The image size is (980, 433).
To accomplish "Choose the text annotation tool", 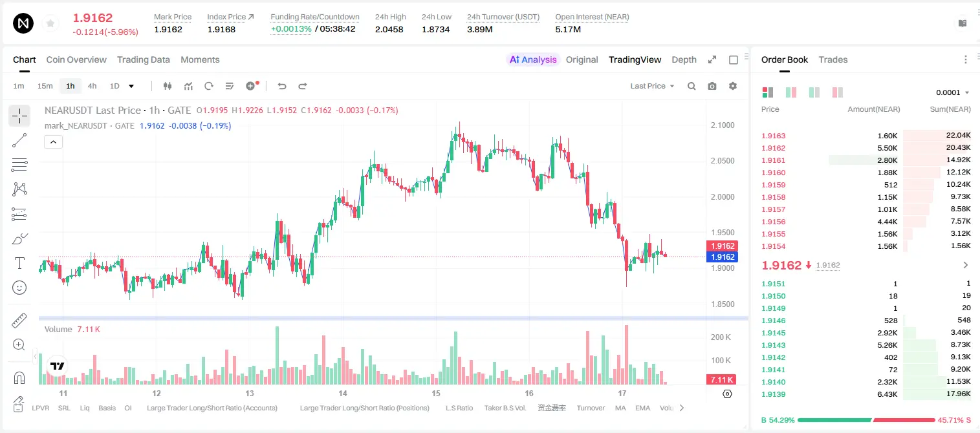I will click(x=19, y=263).
